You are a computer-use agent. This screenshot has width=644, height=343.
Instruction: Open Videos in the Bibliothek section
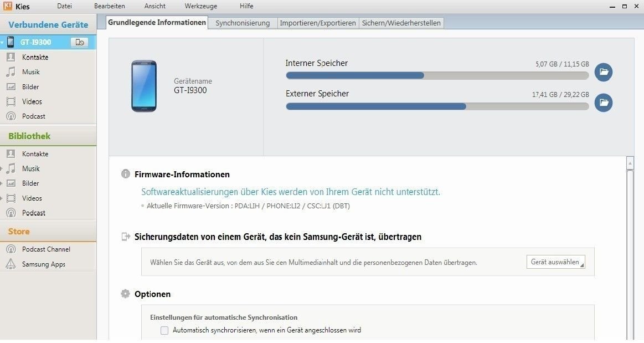point(32,198)
